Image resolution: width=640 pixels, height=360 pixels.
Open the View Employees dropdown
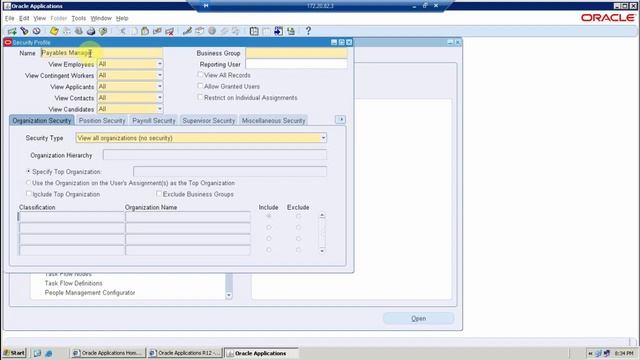(x=160, y=64)
